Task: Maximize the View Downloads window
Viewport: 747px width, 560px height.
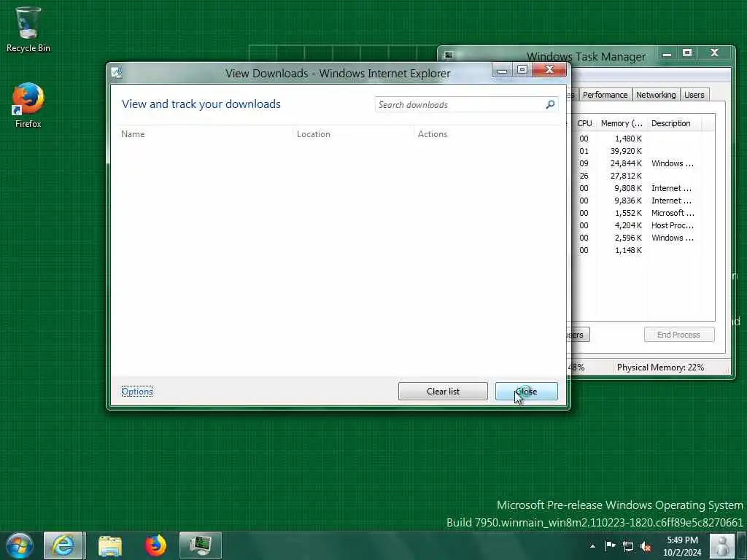Action: coord(522,71)
